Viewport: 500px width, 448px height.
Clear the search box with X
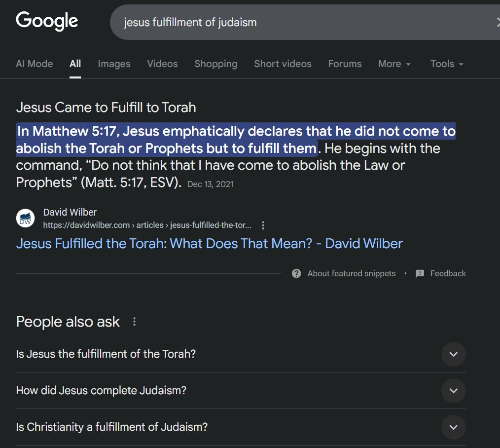(498, 22)
